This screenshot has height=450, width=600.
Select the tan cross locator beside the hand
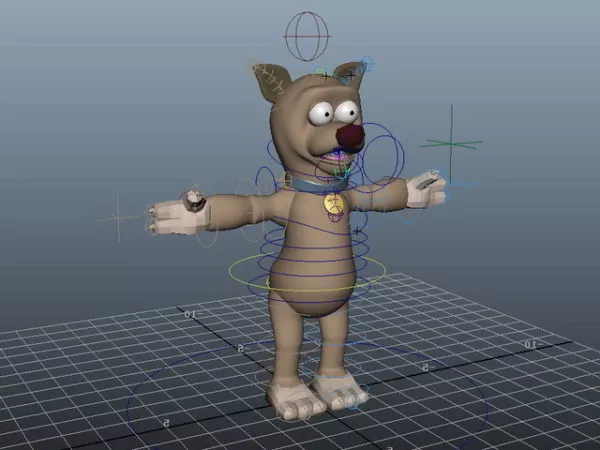click(x=118, y=219)
